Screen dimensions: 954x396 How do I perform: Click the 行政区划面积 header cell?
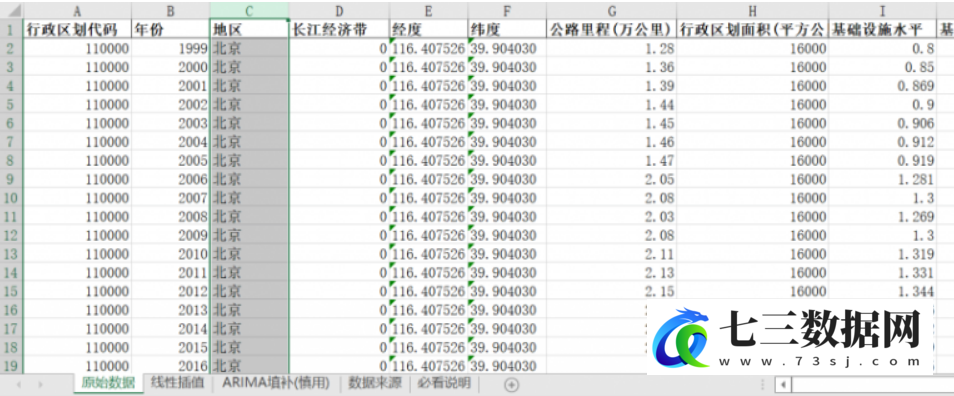(753, 29)
